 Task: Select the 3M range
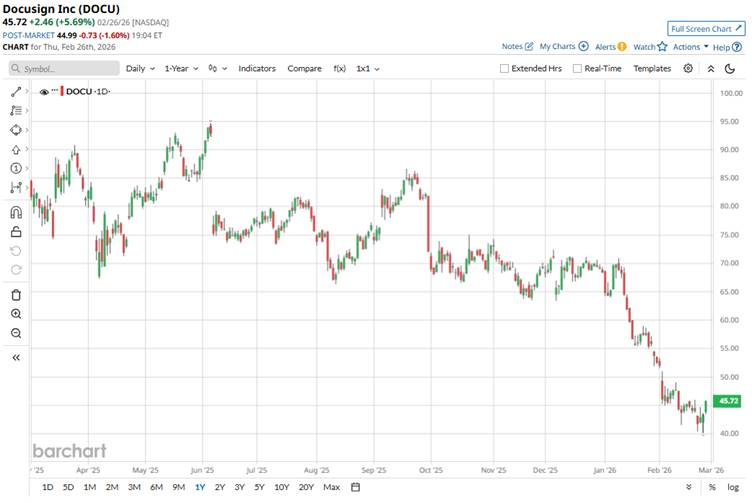[134, 487]
